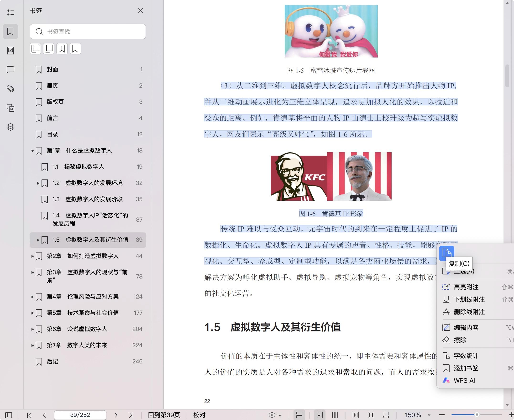Image resolution: width=514 pixels, height=420 pixels.
Task: Go to the previous page
Action: coord(44,415)
